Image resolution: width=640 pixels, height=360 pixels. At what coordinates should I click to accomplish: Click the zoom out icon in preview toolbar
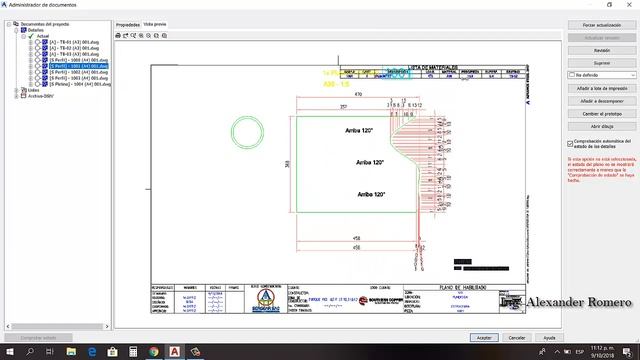(x=149, y=36)
